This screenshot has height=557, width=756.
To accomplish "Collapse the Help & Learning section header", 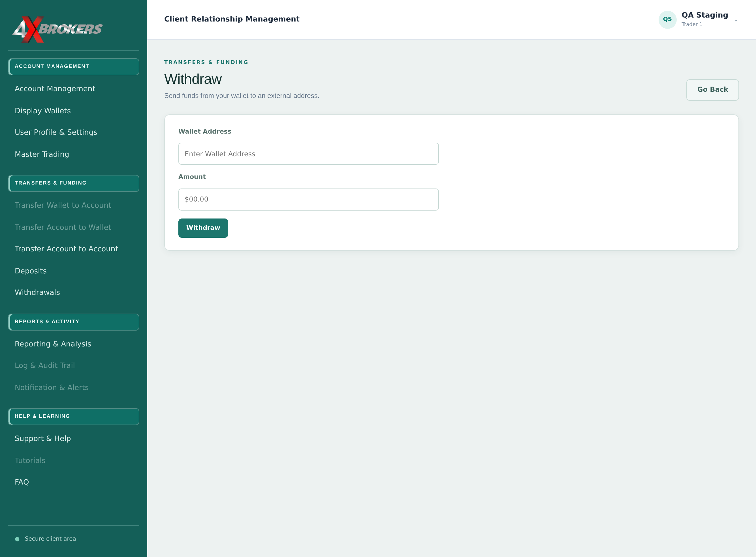I will pyautogui.click(x=74, y=416).
